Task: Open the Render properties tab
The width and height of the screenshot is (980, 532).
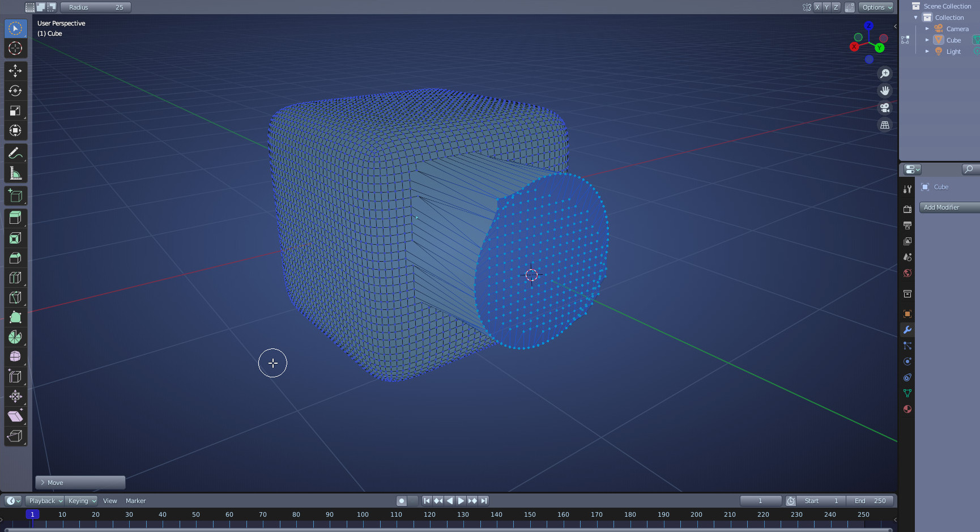Action: [x=907, y=209]
